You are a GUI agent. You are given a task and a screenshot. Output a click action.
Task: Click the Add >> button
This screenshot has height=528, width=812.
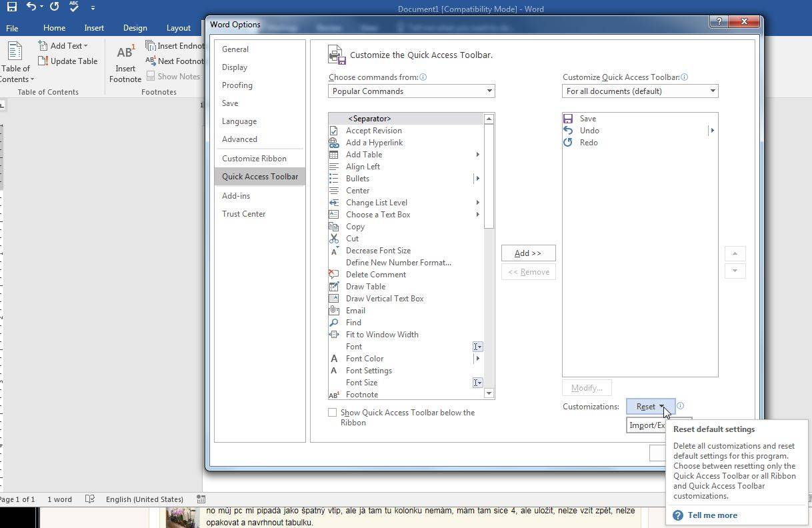click(528, 253)
